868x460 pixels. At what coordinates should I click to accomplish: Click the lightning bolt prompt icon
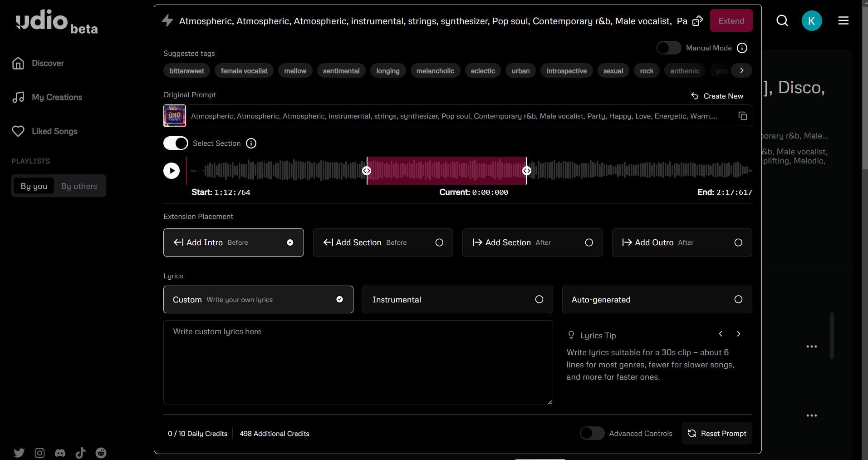167,21
